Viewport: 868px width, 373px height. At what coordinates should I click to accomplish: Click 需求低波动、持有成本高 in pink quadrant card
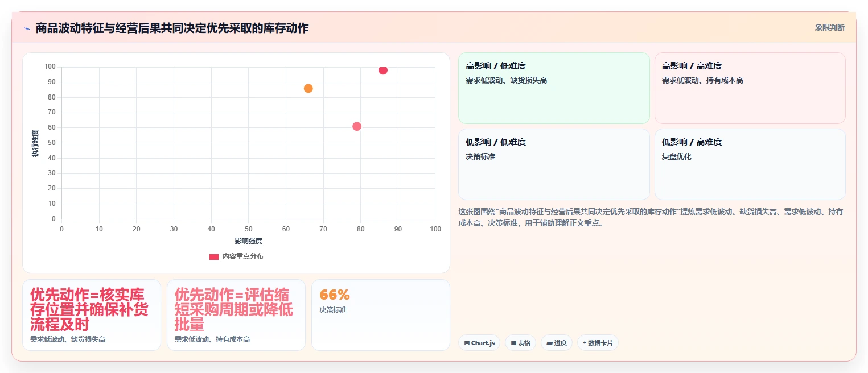coord(702,81)
